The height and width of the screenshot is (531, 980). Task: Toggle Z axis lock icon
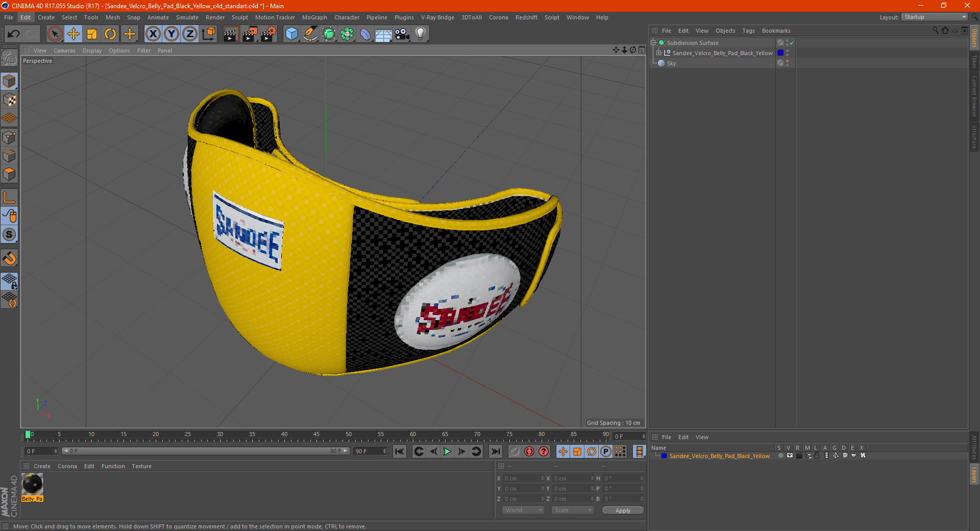click(190, 34)
